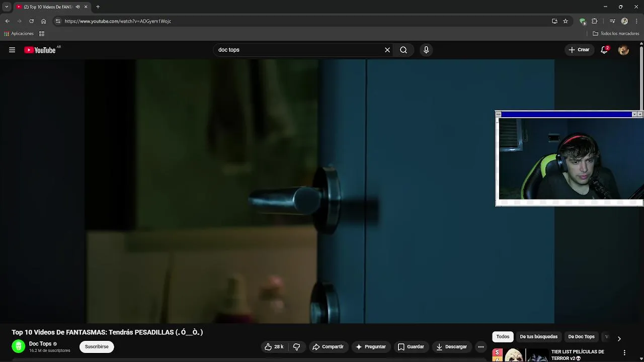Open the Extensions puzzle menu
644x362 pixels.
[x=595, y=21]
